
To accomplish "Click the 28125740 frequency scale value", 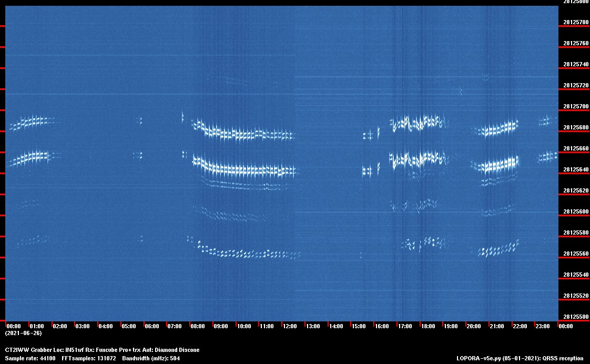I will pos(576,65).
